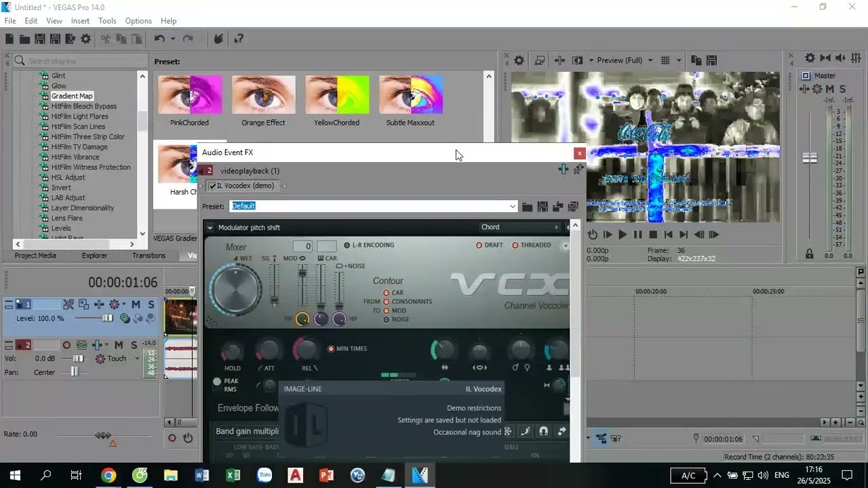Open the Tools menu

point(107,21)
